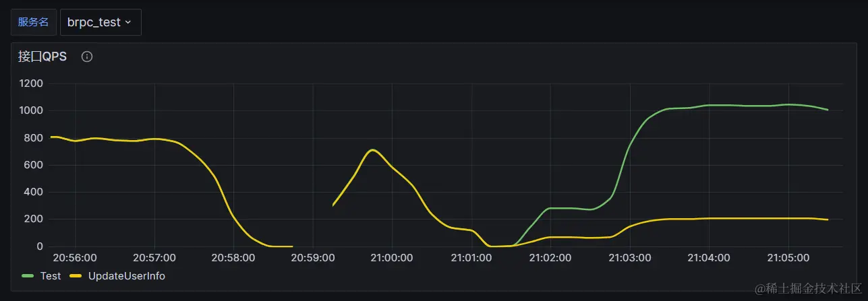
Task: Click the 21:04:00 x-axis label
Action: [x=709, y=258]
